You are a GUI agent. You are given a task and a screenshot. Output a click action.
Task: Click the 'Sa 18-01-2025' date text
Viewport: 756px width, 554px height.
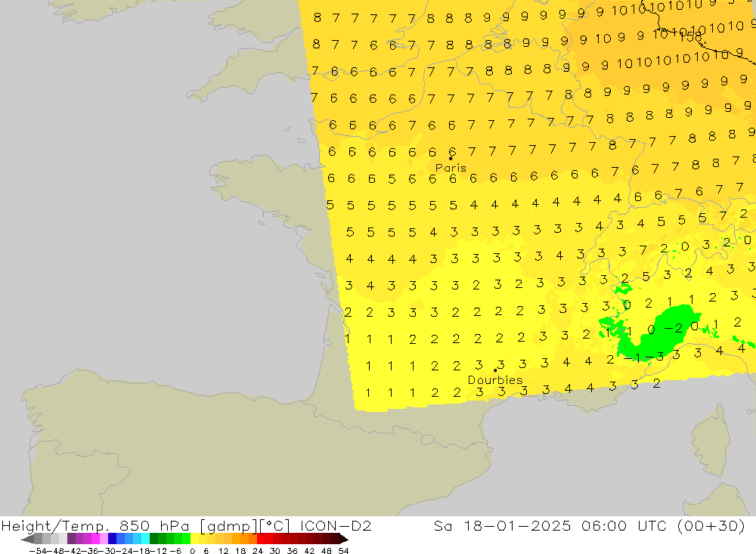(503, 525)
